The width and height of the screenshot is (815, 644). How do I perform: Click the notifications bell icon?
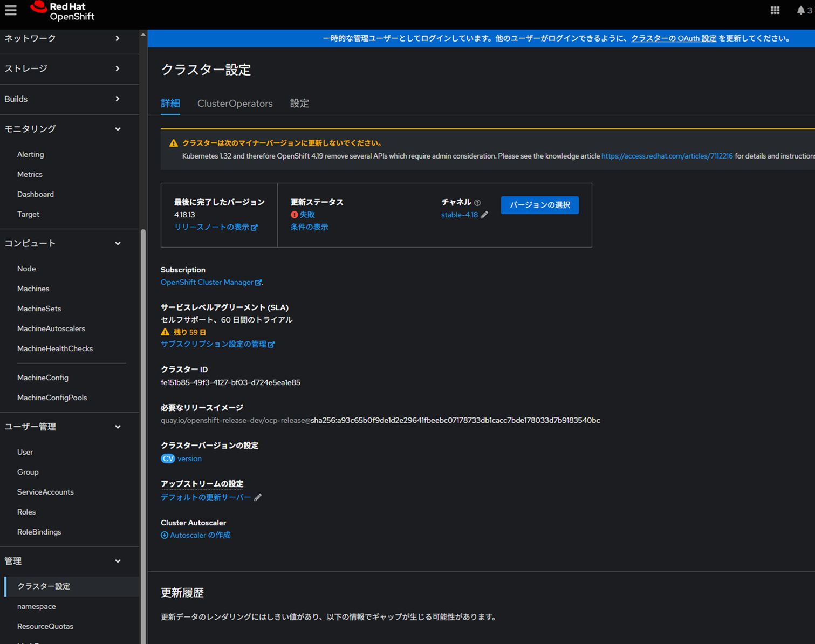tap(800, 10)
